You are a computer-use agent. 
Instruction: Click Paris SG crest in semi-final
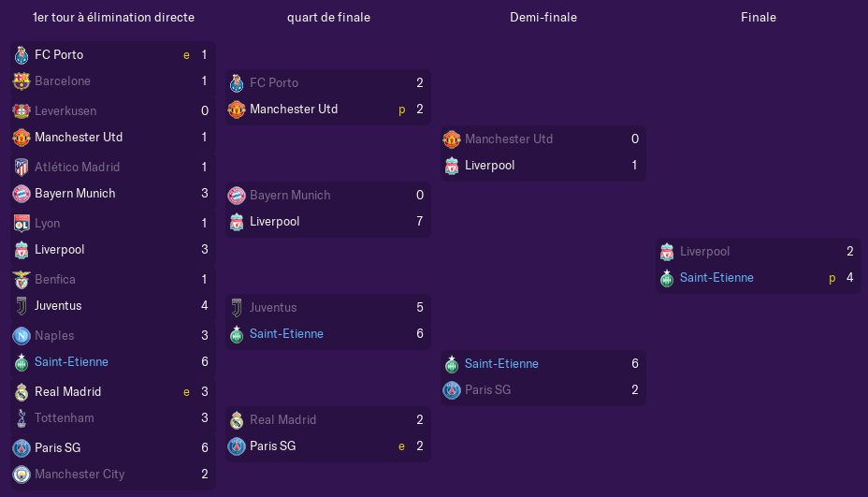pos(452,390)
